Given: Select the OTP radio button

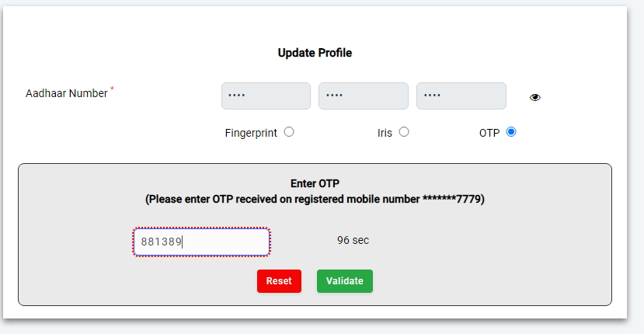Looking at the screenshot, I should (511, 132).
